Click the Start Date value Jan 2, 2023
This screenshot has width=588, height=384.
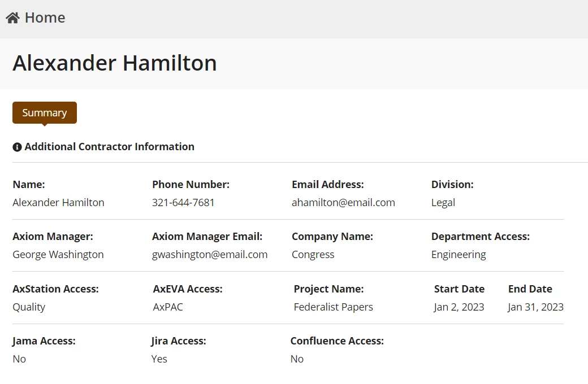click(x=459, y=307)
